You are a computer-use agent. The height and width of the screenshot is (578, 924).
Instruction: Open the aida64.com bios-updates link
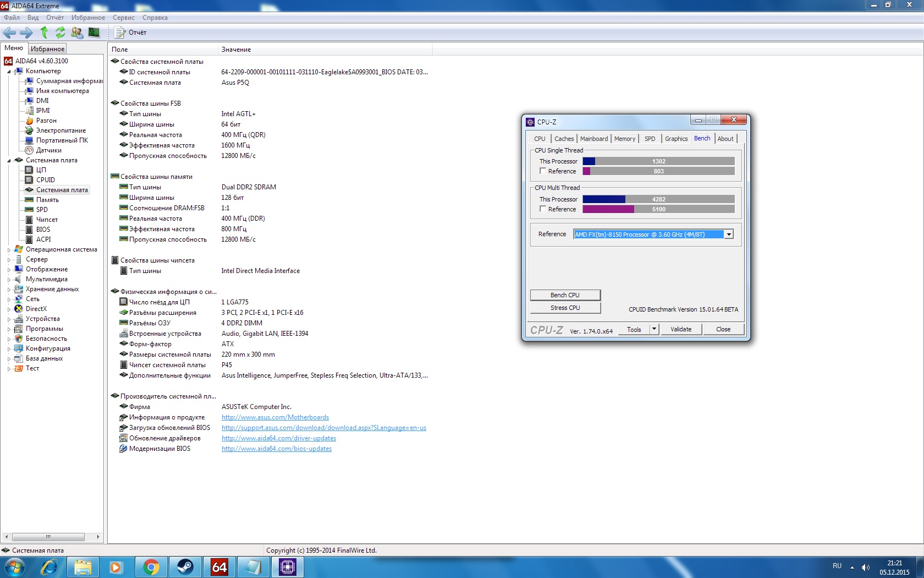[277, 449]
